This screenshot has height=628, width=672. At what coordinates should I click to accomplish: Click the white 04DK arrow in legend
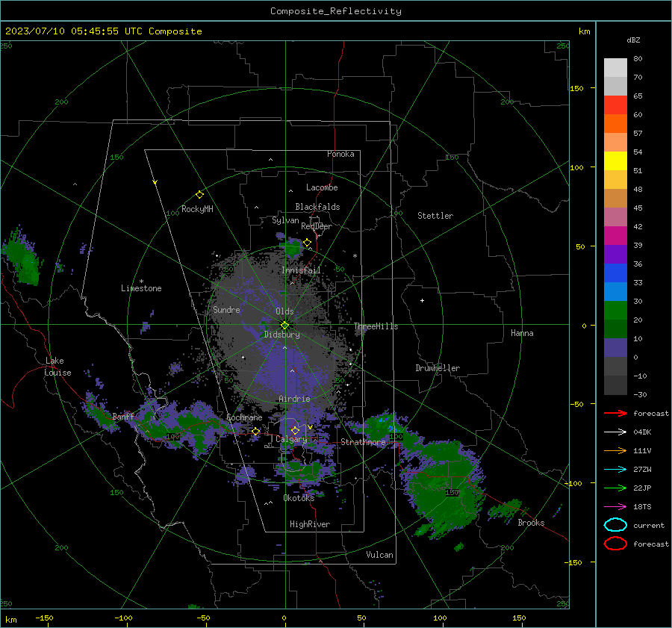tap(615, 432)
